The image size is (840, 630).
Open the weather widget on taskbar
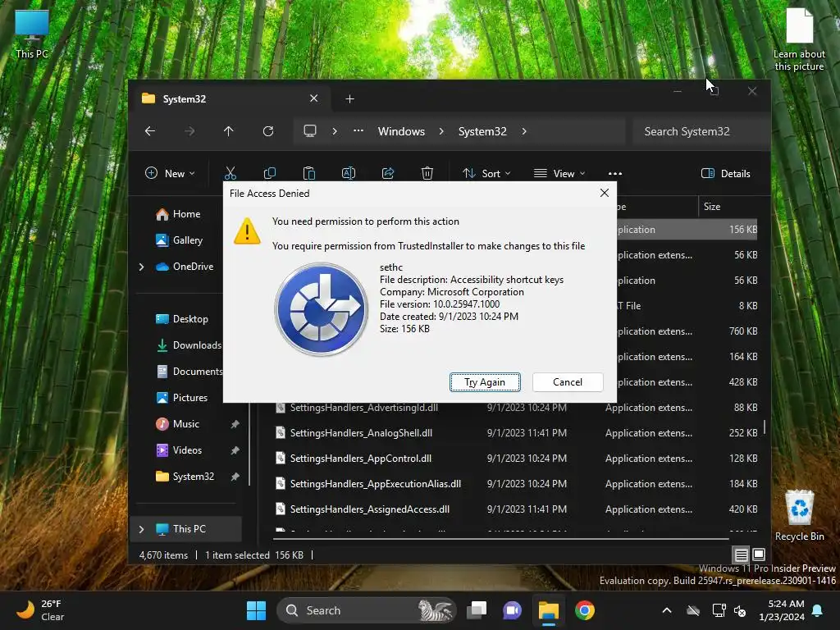pyautogui.click(x=39, y=610)
